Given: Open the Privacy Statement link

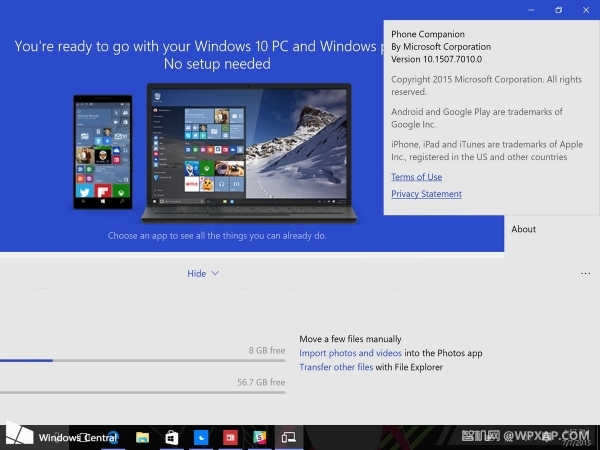Looking at the screenshot, I should coord(426,194).
